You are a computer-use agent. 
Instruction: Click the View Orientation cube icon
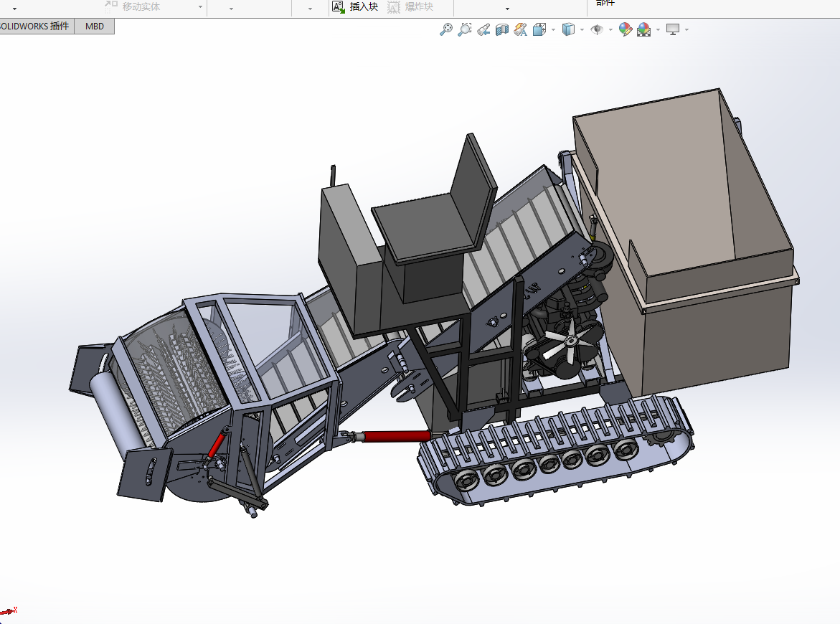pos(539,29)
